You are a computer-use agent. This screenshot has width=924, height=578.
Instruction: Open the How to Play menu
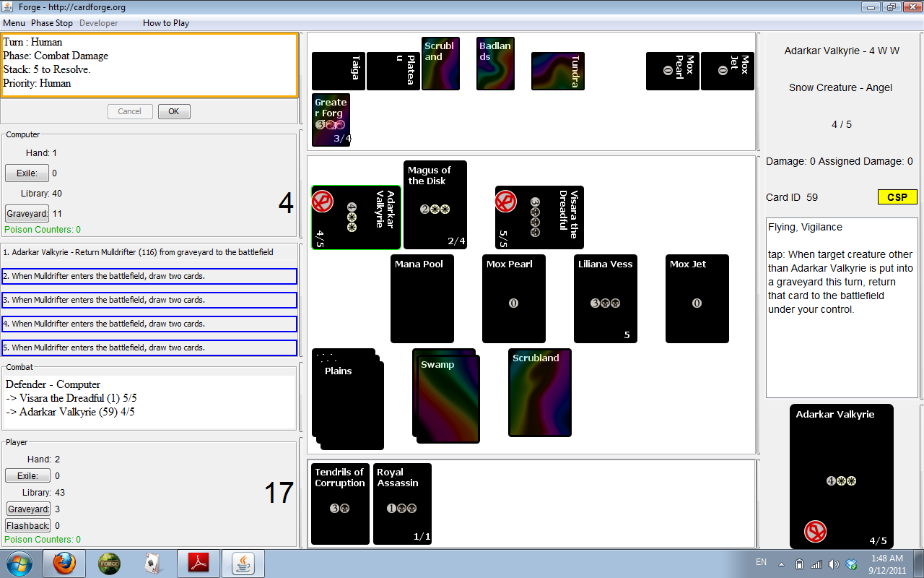tap(166, 23)
